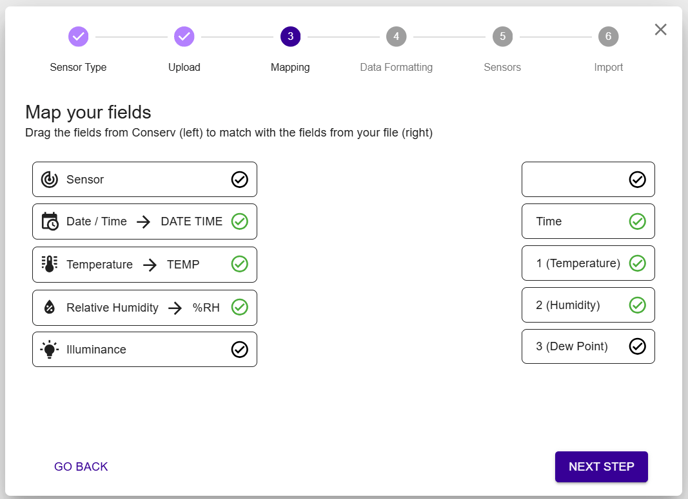688x499 pixels.
Task: Jump to step 4 Data Formatting
Action: coord(396,37)
